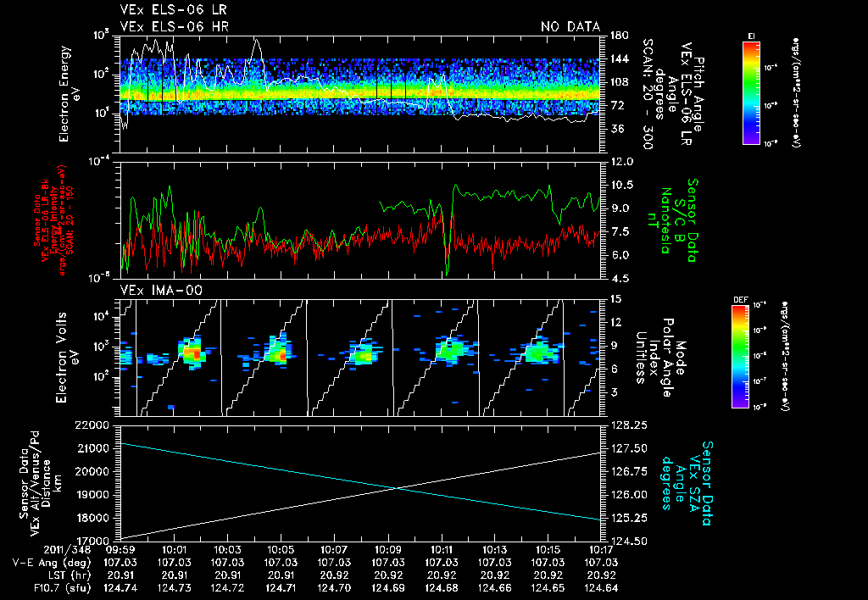Click the 'VEx ELS-06 HR' title text
Screen dimensions: 868x600
[x=175, y=26]
